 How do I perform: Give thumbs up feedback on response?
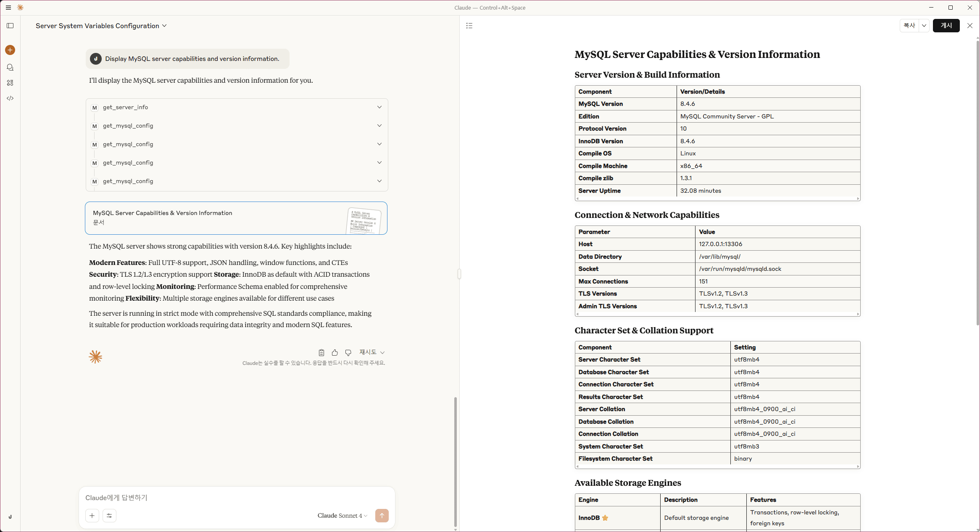[335, 353]
